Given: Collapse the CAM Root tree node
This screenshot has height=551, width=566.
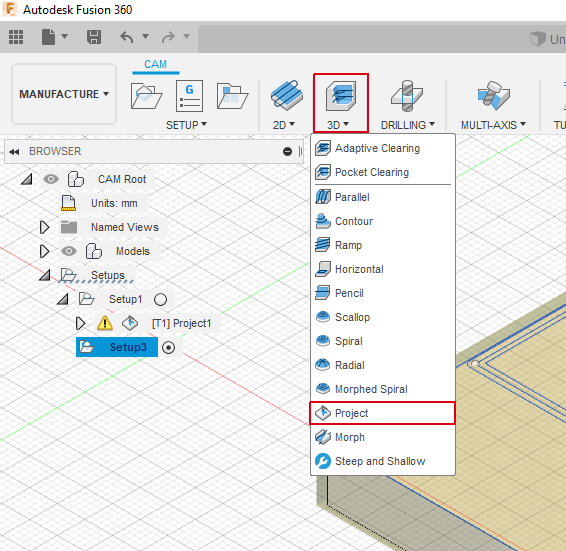Looking at the screenshot, I should click(x=27, y=179).
